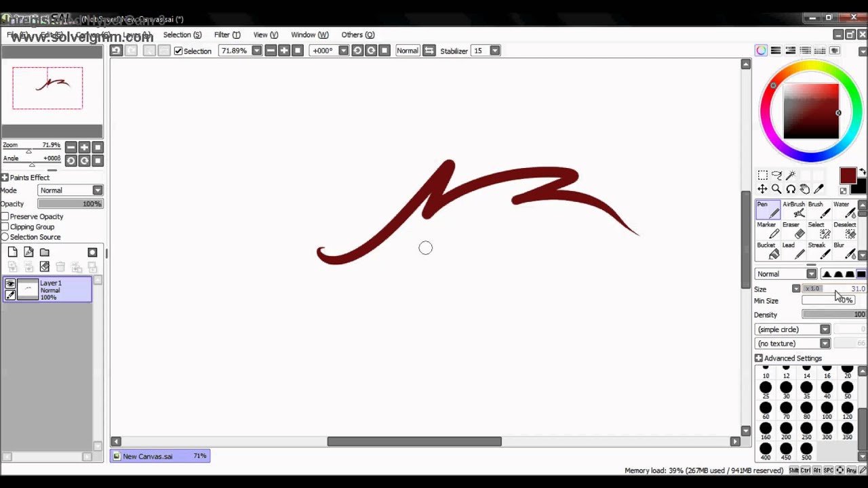
Task: Click the layer Opacity slider
Action: (71, 204)
